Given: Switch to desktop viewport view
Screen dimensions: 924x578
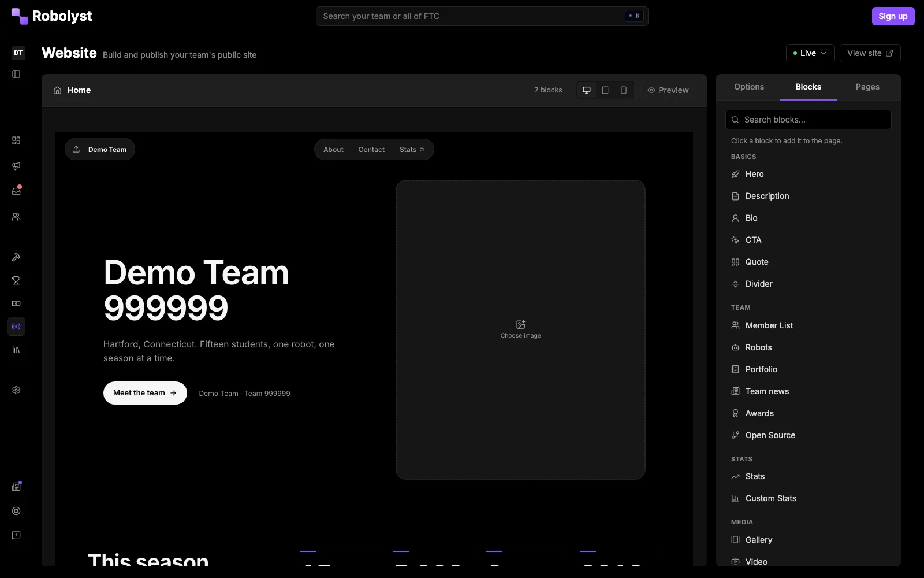Looking at the screenshot, I should click(587, 90).
